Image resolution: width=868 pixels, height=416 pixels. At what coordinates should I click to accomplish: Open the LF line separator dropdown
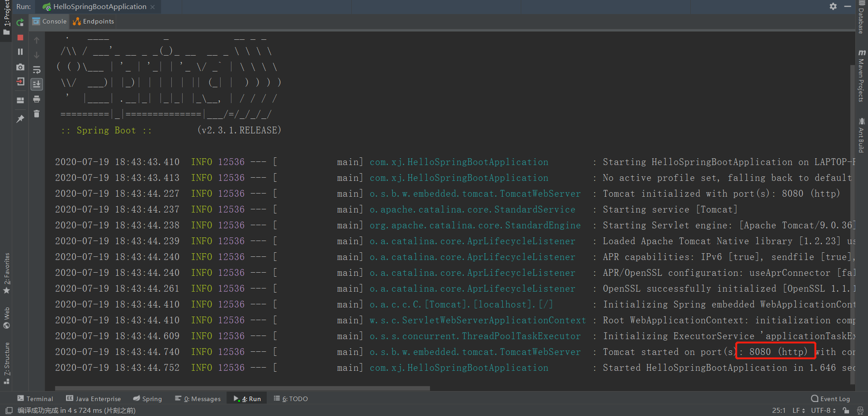(798, 411)
